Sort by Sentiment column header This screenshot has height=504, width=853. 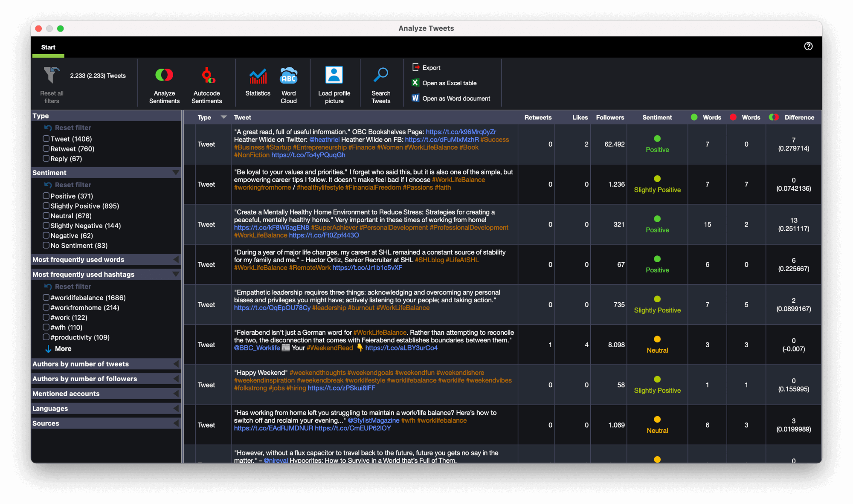coord(657,117)
